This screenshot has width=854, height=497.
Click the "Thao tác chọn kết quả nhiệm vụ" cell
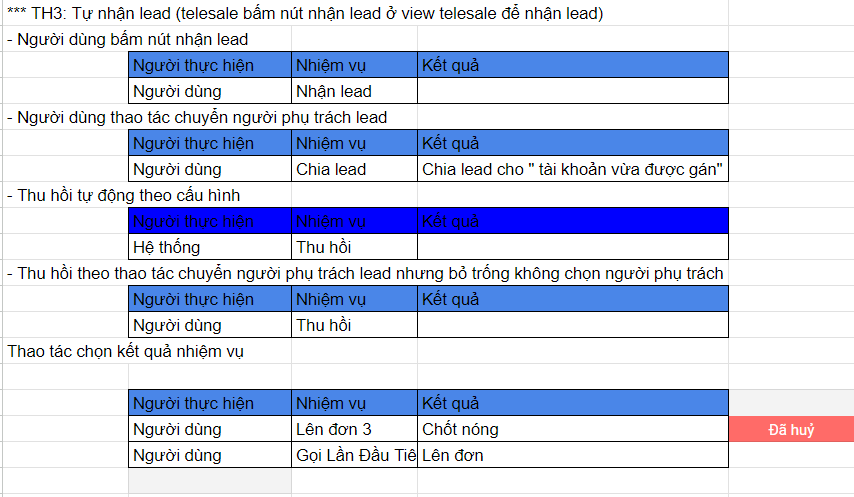125,352
